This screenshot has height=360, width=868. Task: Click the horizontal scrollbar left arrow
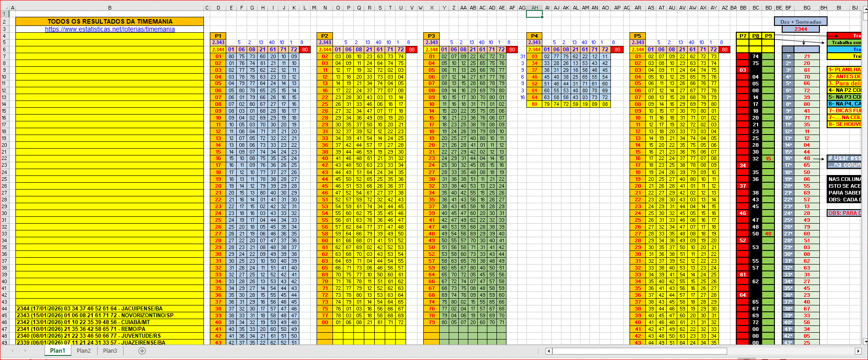click(549, 351)
